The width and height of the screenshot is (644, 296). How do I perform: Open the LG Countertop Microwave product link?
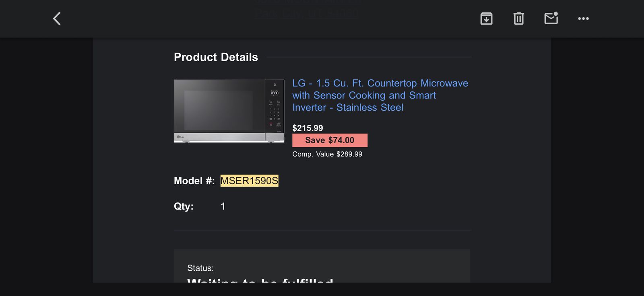click(380, 95)
